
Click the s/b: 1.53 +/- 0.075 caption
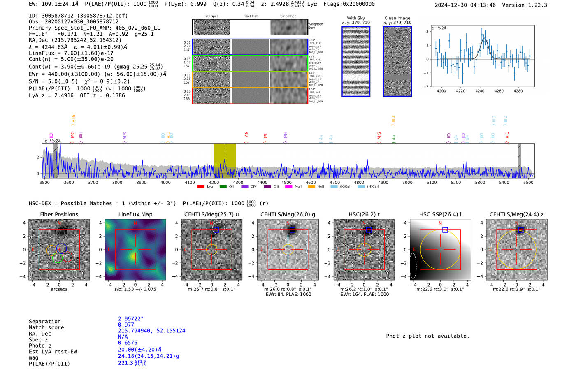(135, 289)
